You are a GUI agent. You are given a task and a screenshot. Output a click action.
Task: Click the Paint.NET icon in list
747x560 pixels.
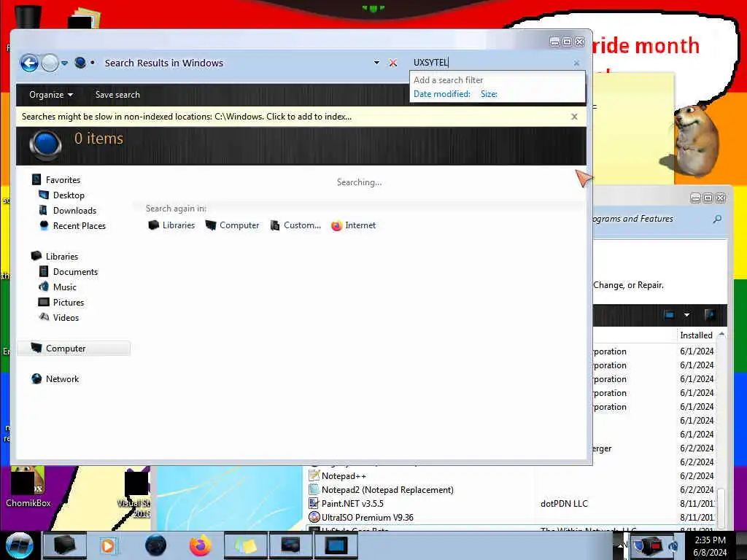(x=314, y=503)
